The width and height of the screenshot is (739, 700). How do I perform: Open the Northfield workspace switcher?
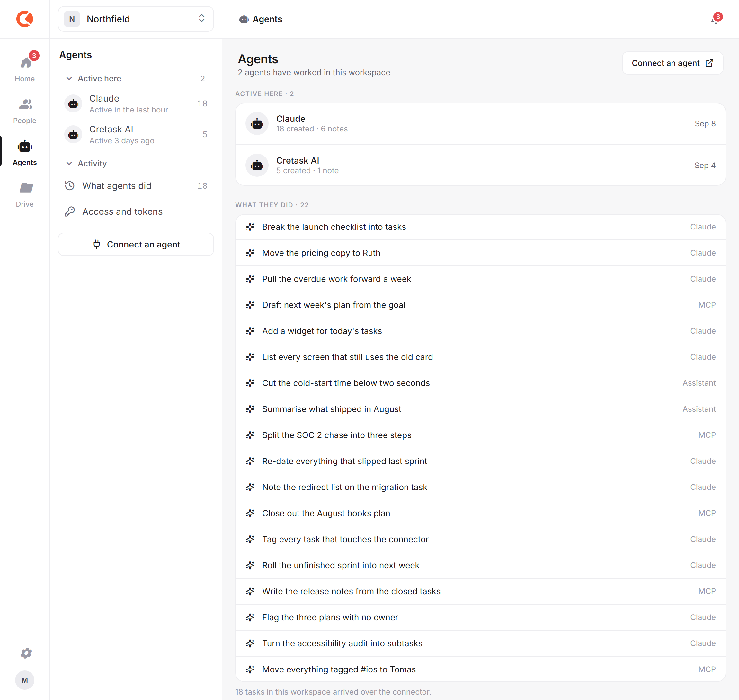tap(136, 19)
